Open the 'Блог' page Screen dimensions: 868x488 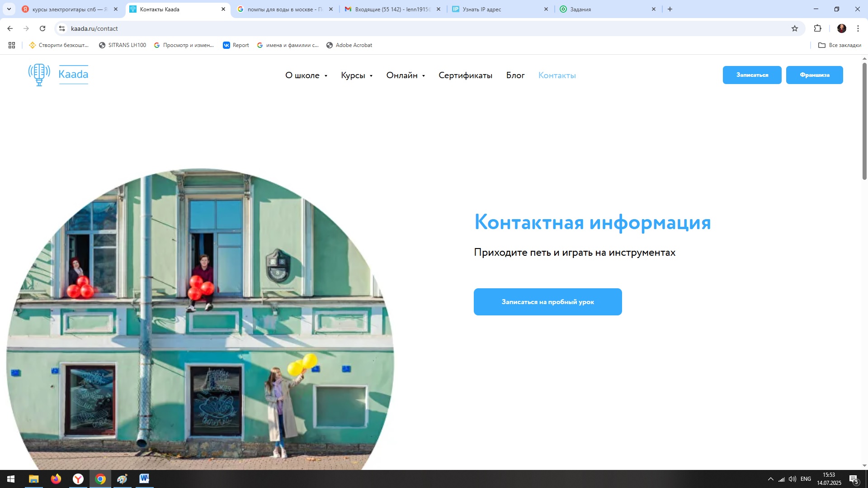tap(515, 75)
